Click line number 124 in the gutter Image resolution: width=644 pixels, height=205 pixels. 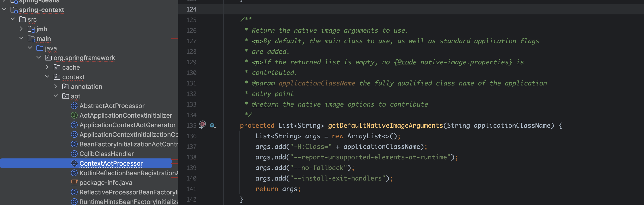(191, 9)
